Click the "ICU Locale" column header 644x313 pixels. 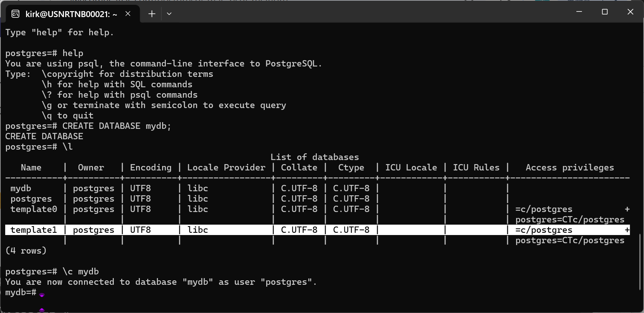[411, 167]
